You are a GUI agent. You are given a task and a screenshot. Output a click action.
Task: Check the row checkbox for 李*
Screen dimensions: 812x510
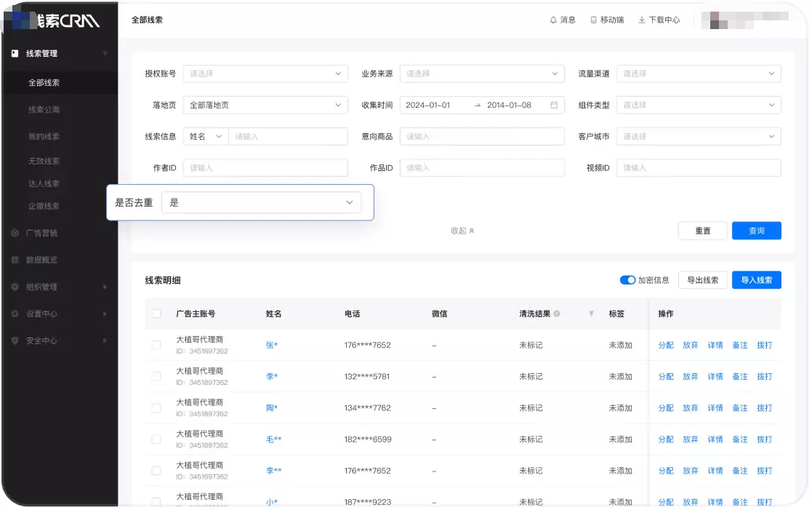click(156, 376)
